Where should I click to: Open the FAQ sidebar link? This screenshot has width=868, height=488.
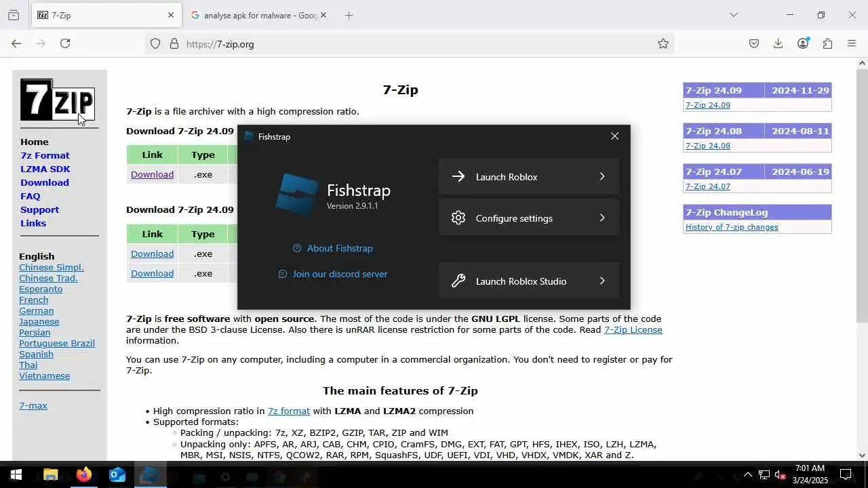(x=30, y=196)
